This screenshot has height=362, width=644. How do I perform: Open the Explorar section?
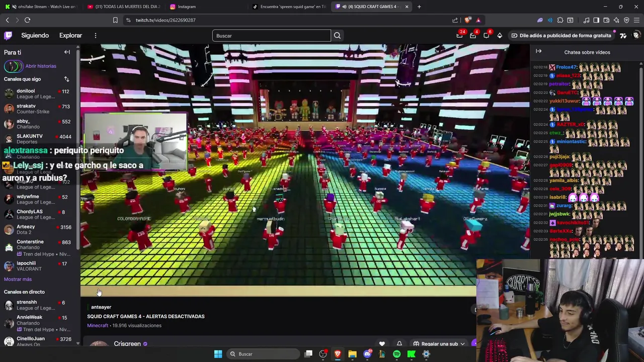point(70,36)
